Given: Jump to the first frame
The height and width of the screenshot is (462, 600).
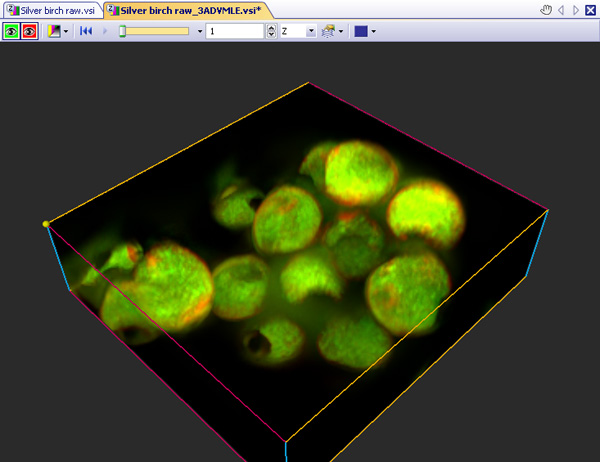Looking at the screenshot, I should [86, 31].
